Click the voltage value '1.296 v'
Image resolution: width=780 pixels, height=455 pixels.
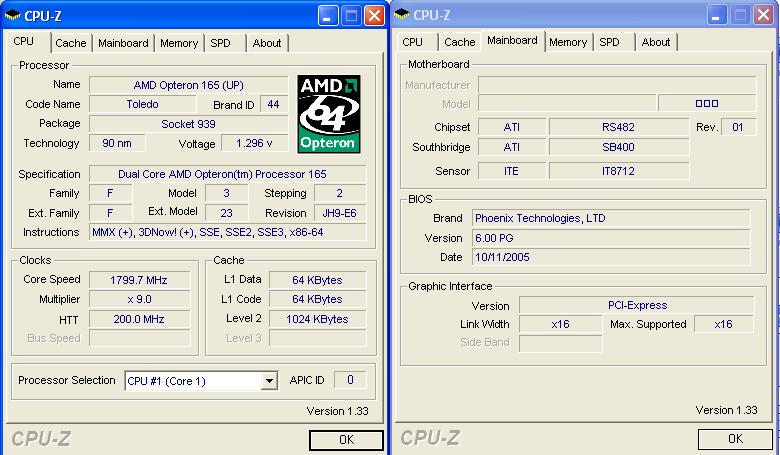pyautogui.click(x=254, y=143)
